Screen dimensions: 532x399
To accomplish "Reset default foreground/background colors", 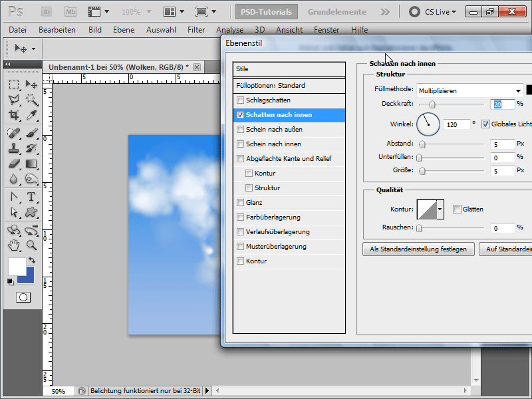I will 11,281.
